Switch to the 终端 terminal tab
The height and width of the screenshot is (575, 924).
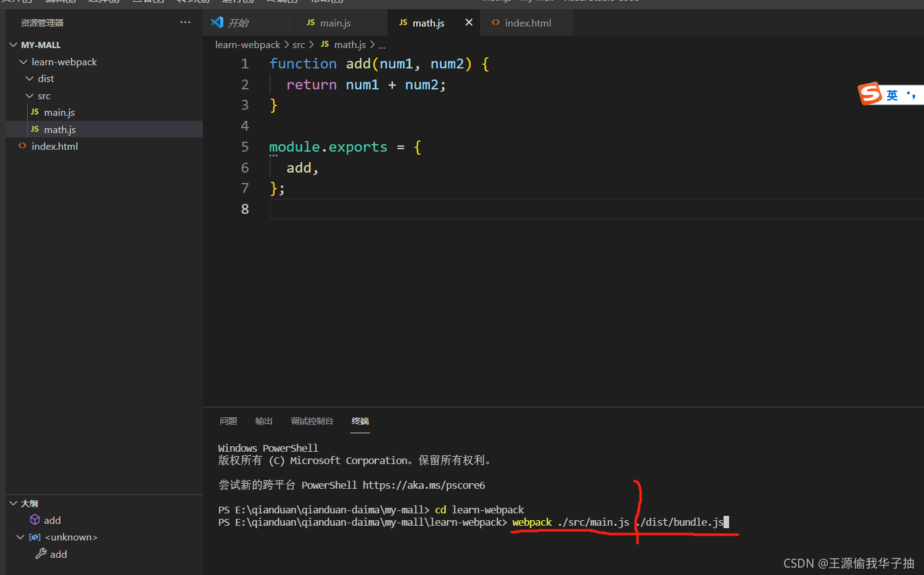click(360, 420)
